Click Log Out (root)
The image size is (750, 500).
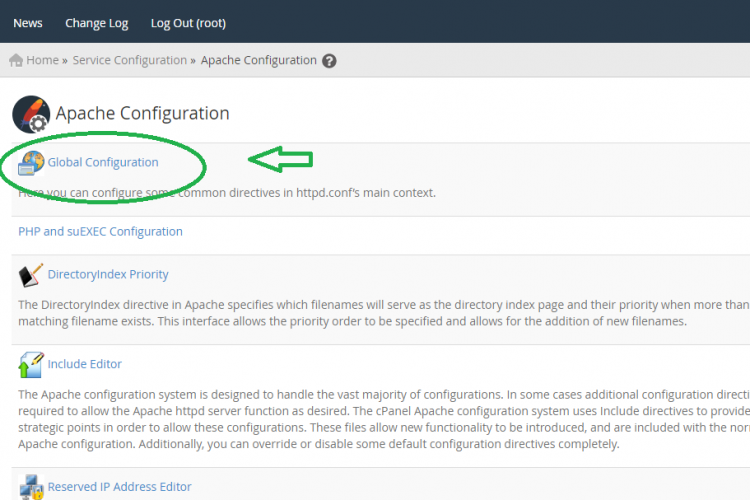point(188,23)
